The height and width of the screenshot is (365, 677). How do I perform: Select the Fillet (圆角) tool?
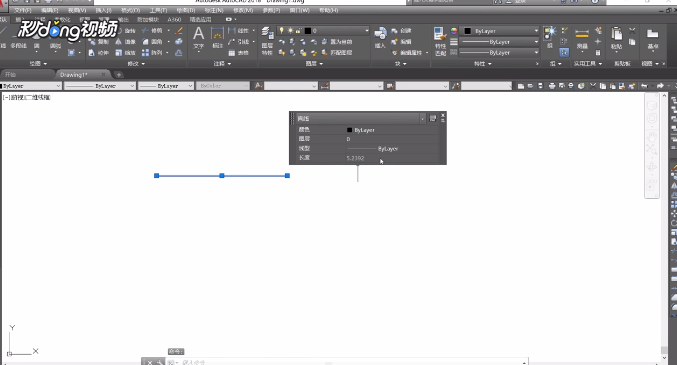pyautogui.click(x=152, y=41)
